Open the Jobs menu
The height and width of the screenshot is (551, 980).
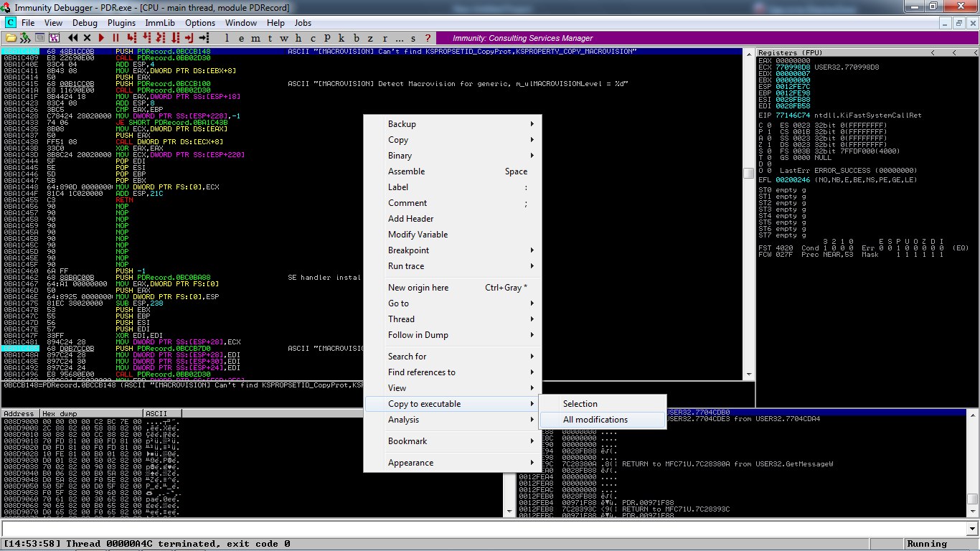(x=303, y=23)
